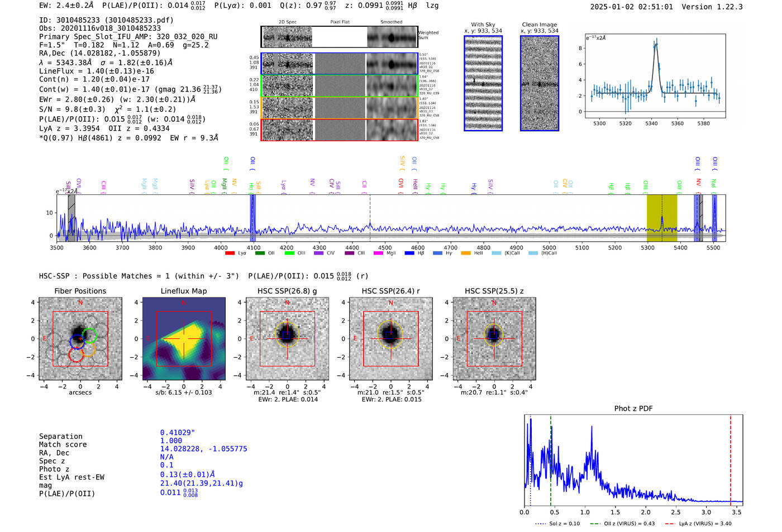Open the HSC SSP(26.4) r cutout

tap(390, 338)
